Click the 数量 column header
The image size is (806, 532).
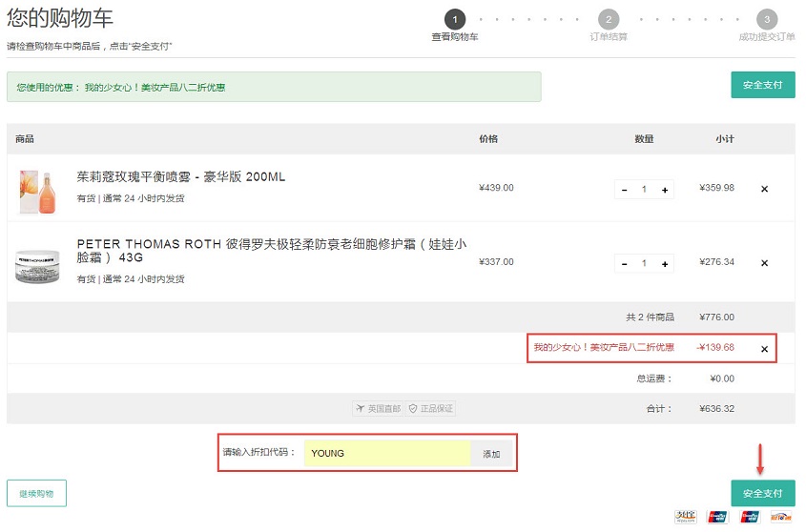tap(644, 139)
